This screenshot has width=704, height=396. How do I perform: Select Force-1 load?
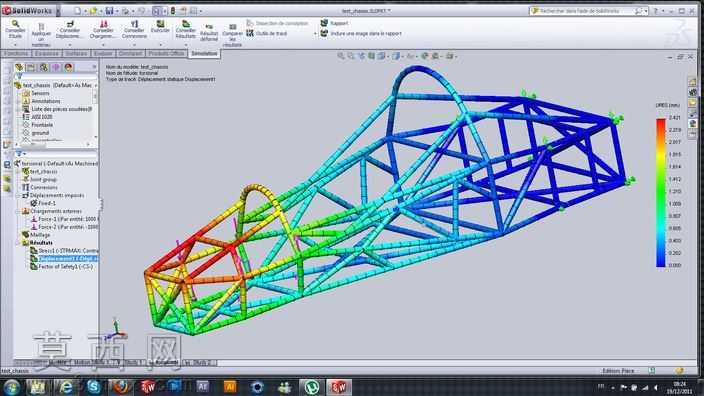coord(64,219)
